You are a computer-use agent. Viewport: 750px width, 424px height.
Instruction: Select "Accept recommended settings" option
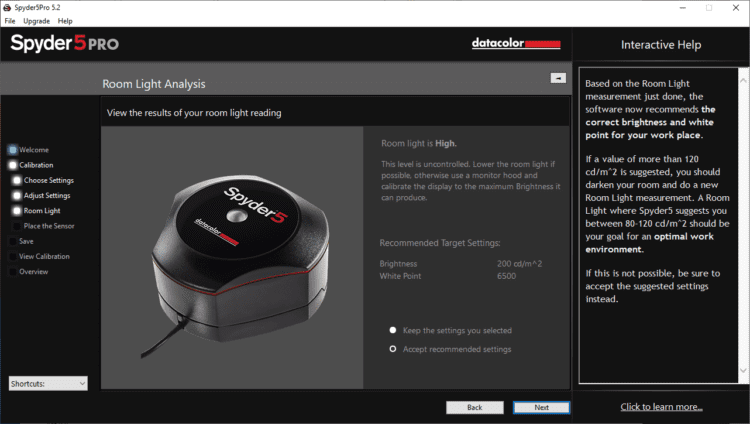tap(393, 349)
